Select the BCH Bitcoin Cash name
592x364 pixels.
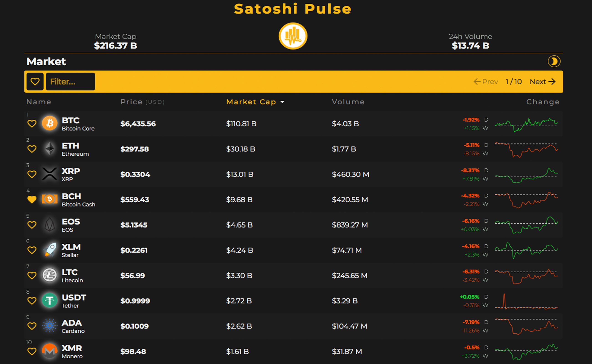click(79, 200)
